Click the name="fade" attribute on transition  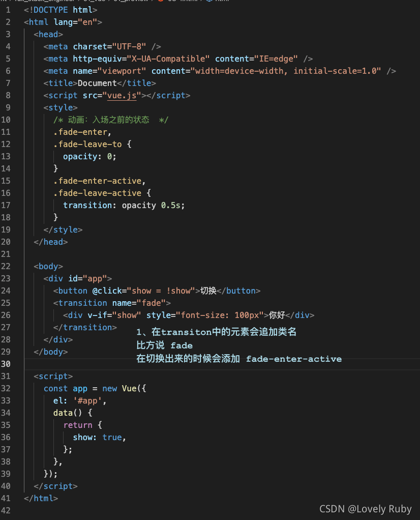[x=139, y=303]
